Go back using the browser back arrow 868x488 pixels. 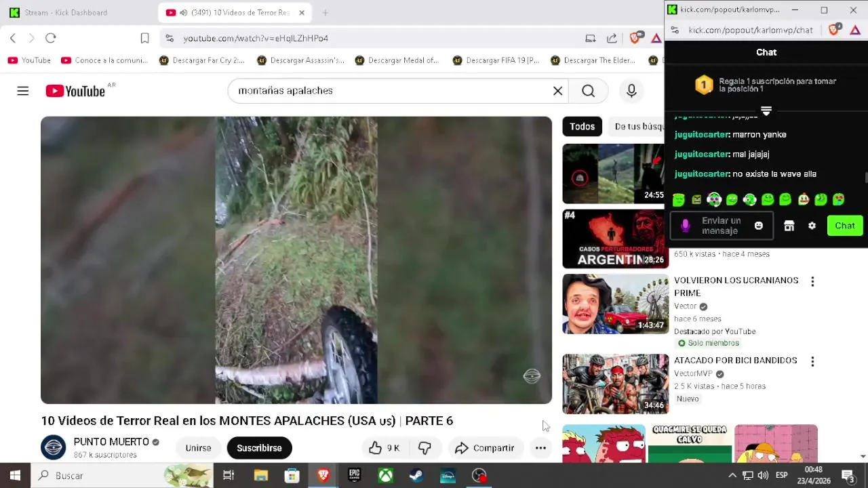pos(13,38)
